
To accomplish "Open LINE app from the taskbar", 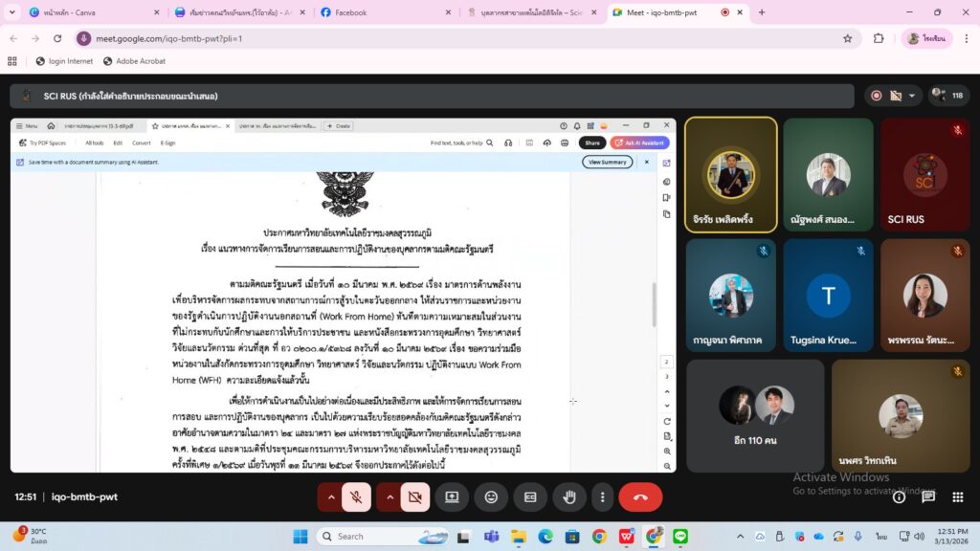I will (x=680, y=537).
